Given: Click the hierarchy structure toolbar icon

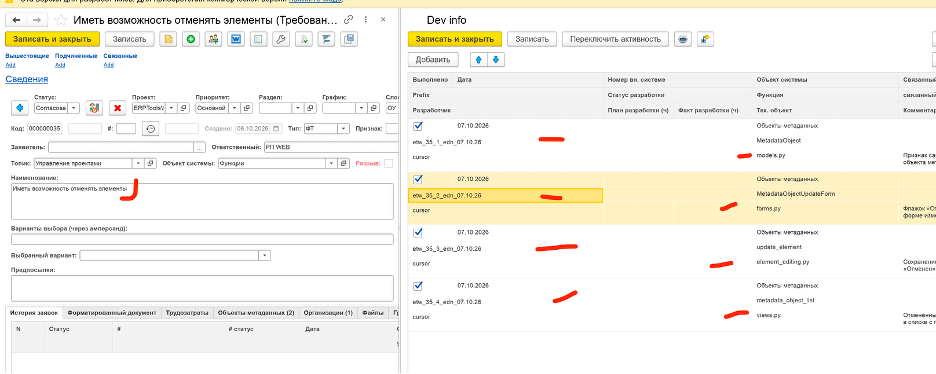Looking at the screenshot, I should pos(327,39).
